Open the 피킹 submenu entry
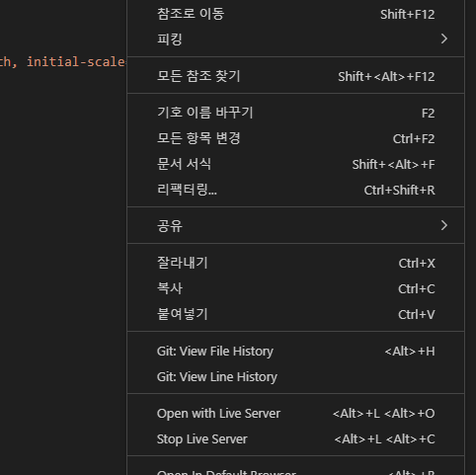 point(295,40)
